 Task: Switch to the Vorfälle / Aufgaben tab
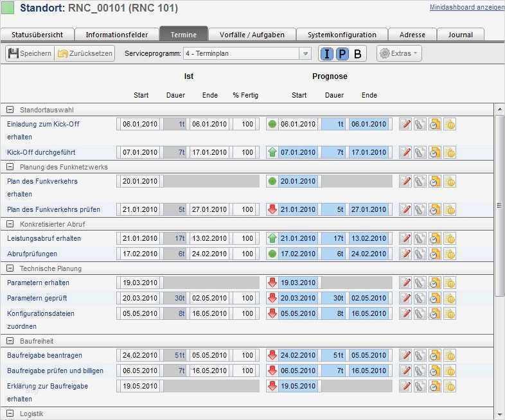click(252, 35)
